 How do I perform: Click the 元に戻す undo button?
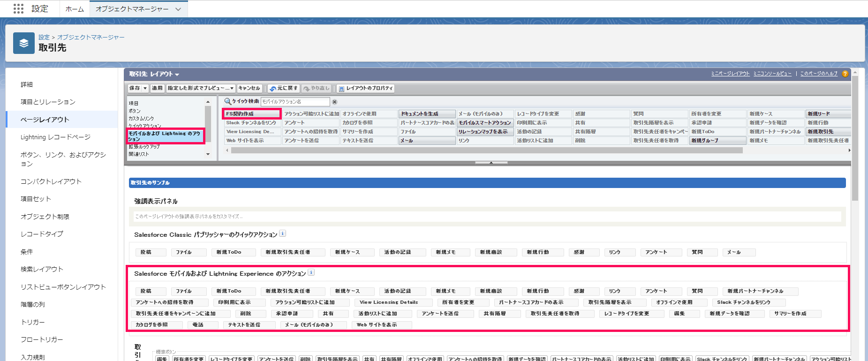(x=284, y=88)
